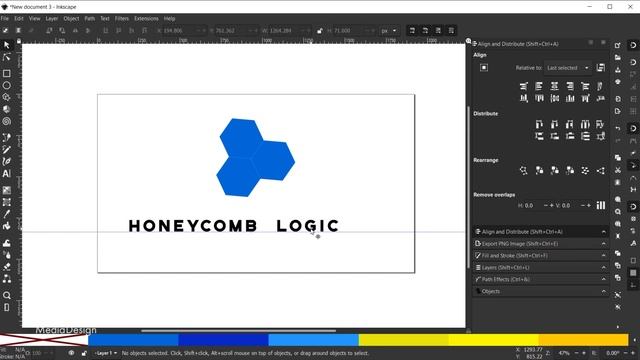Toggle 'treat selection as group' button
This screenshot has width=640, height=360.
click(x=601, y=68)
